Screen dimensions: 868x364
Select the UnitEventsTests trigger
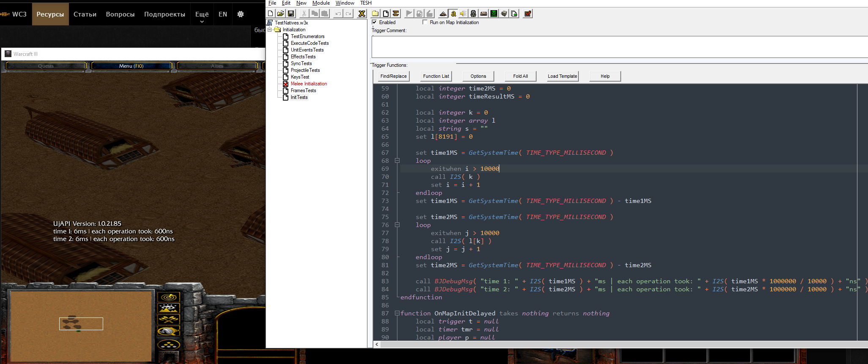tap(307, 50)
